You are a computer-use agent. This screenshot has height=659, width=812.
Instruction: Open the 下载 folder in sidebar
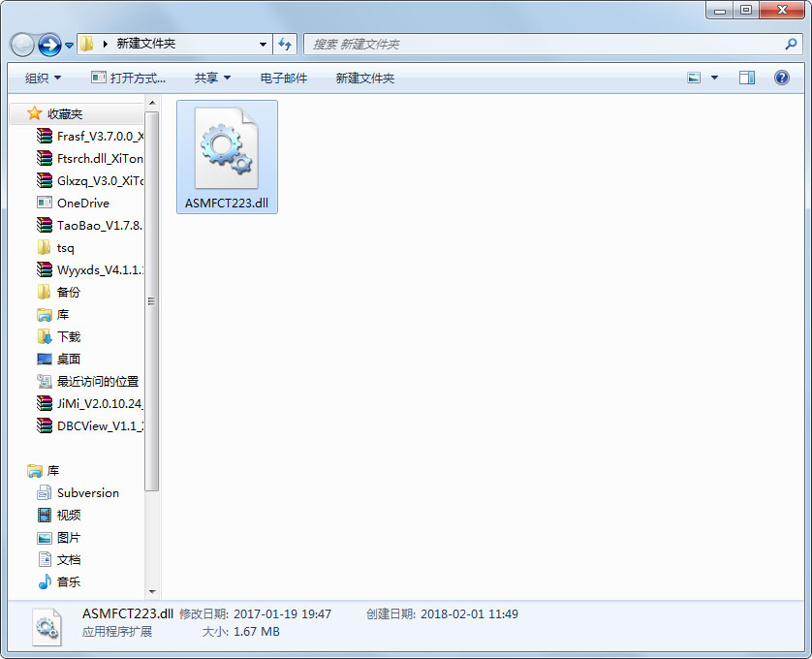68,337
